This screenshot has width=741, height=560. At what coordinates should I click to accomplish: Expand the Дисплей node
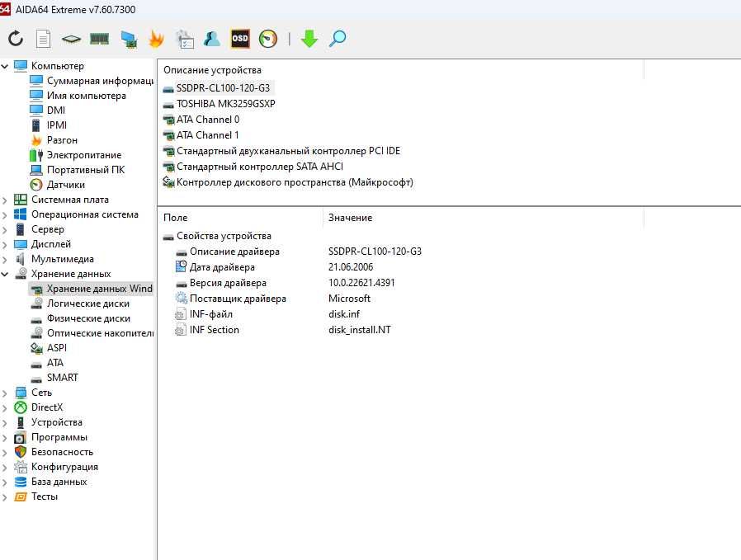(x=5, y=245)
